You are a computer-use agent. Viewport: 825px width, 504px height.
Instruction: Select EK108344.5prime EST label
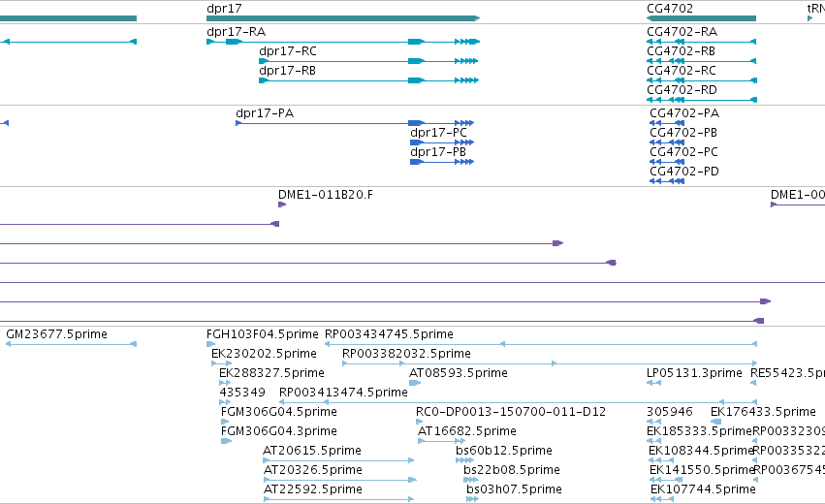pyautogui.click(x=702, y=451)
